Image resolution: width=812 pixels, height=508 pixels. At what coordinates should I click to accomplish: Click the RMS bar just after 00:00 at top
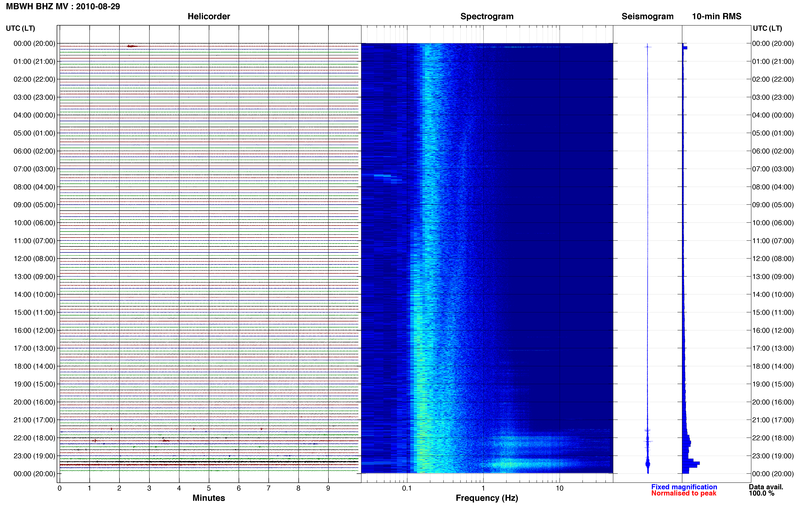(685, 48)
